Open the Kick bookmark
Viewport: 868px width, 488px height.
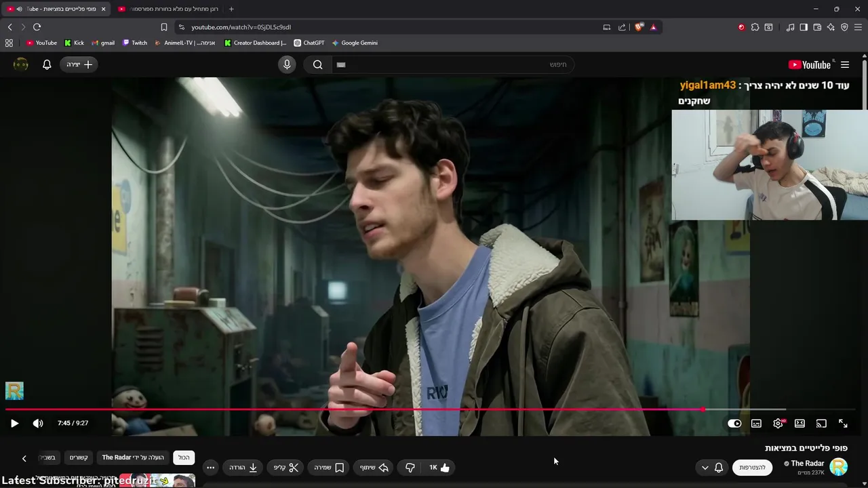[x=74, y=43]
